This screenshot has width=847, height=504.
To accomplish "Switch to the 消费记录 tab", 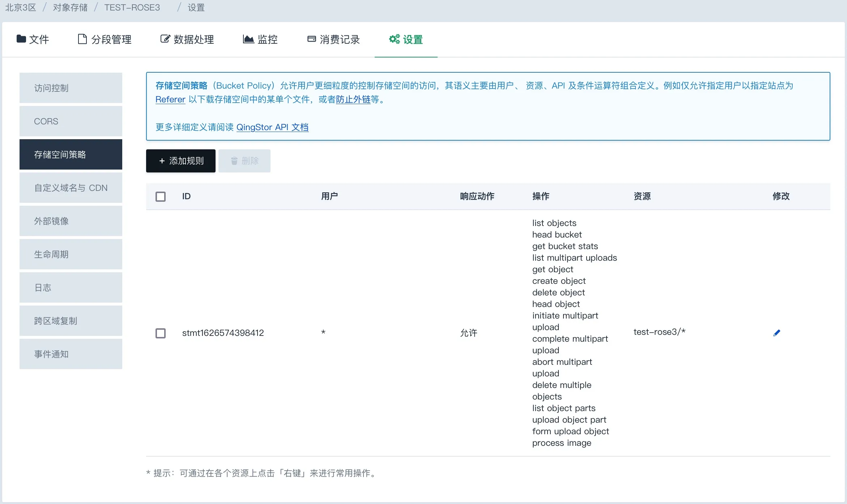I will [x=333, y=39].
